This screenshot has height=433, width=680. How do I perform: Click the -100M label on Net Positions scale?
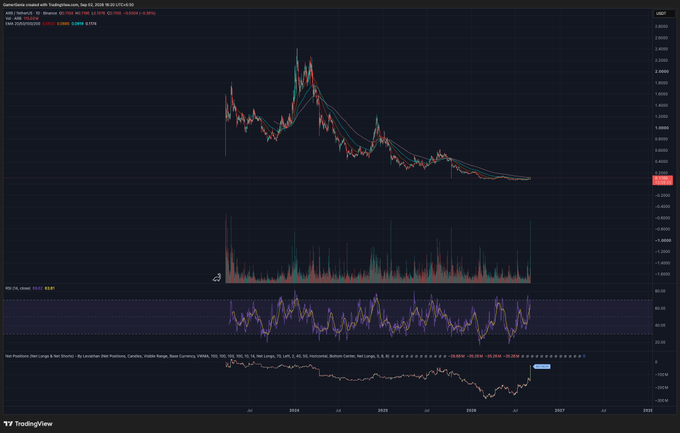point(661,374)
